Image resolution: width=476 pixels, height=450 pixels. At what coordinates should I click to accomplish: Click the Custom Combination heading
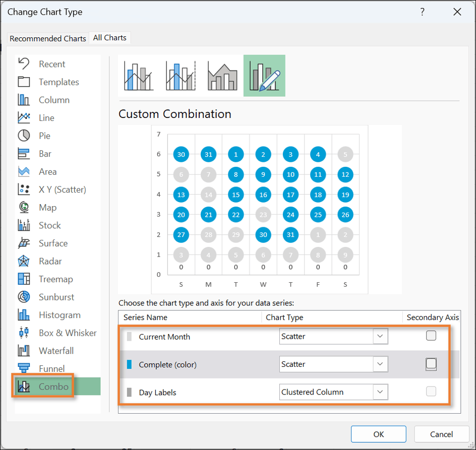175,114
